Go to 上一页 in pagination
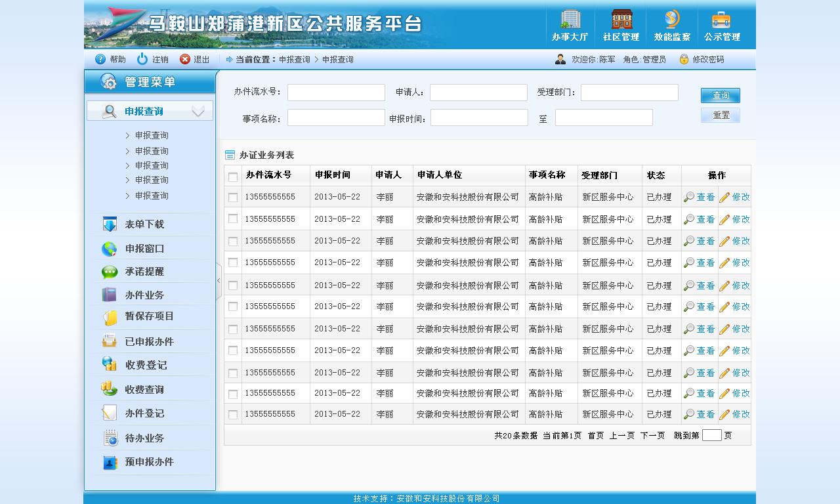 (622, 435)
